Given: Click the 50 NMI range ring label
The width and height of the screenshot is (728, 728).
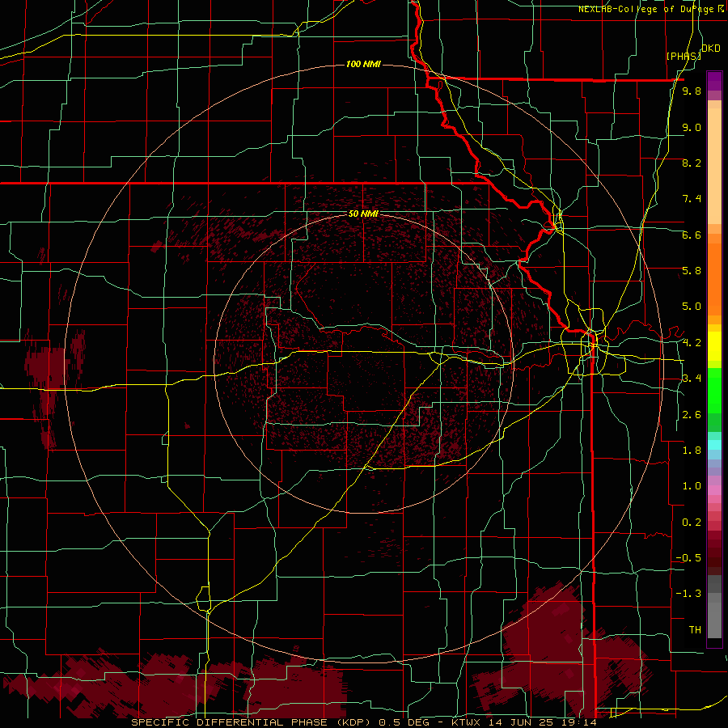Looking at the screenshot, I should (x=363, y=214).
